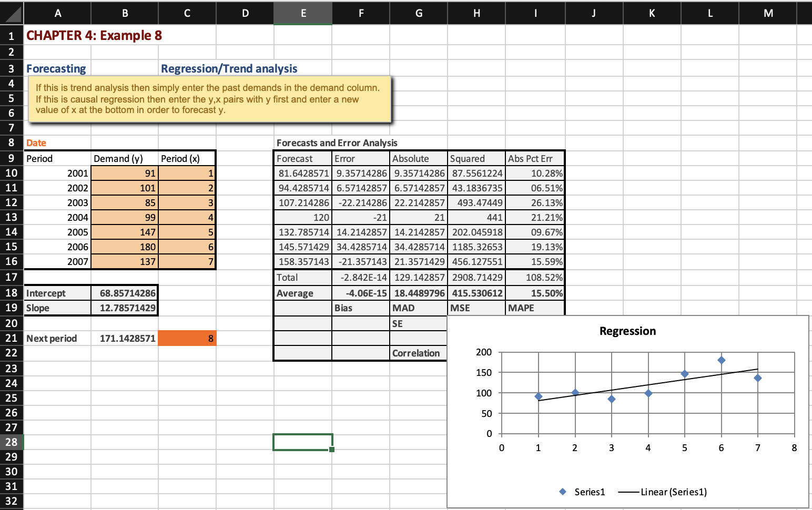Select the 'Next period' label cell

57,338
